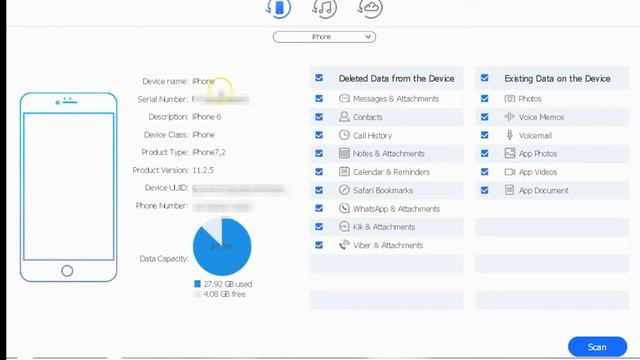Uncheck the App Photos checkbox
640x360 pixels.
(x=484, y=153)
